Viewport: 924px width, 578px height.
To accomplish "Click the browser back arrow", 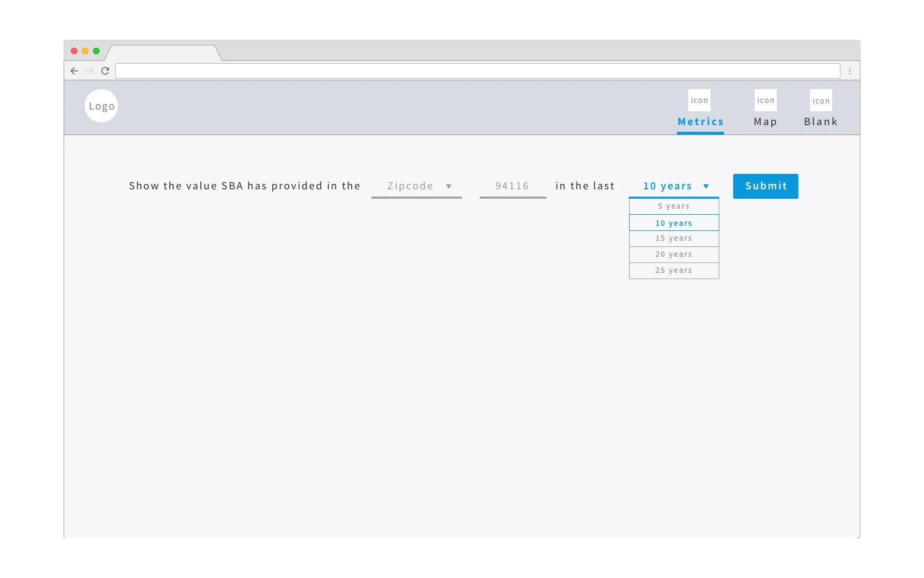I will coord(75,71).
